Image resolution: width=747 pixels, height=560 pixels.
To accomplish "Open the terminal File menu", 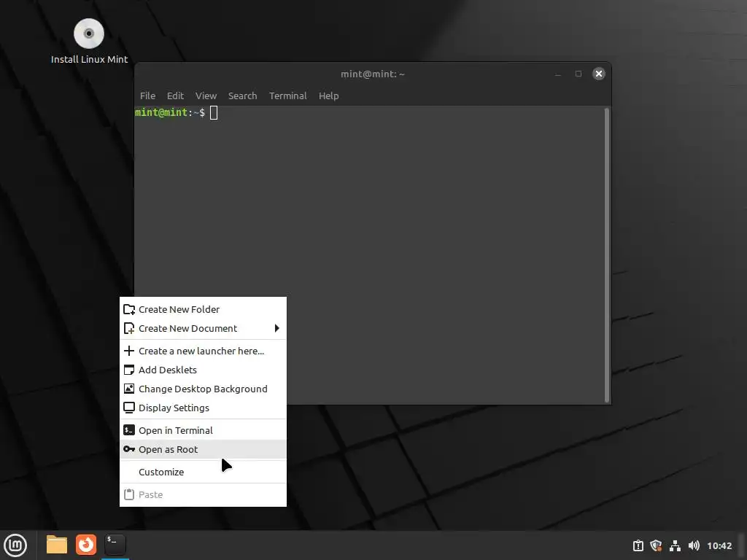I will tap(147, 96).
